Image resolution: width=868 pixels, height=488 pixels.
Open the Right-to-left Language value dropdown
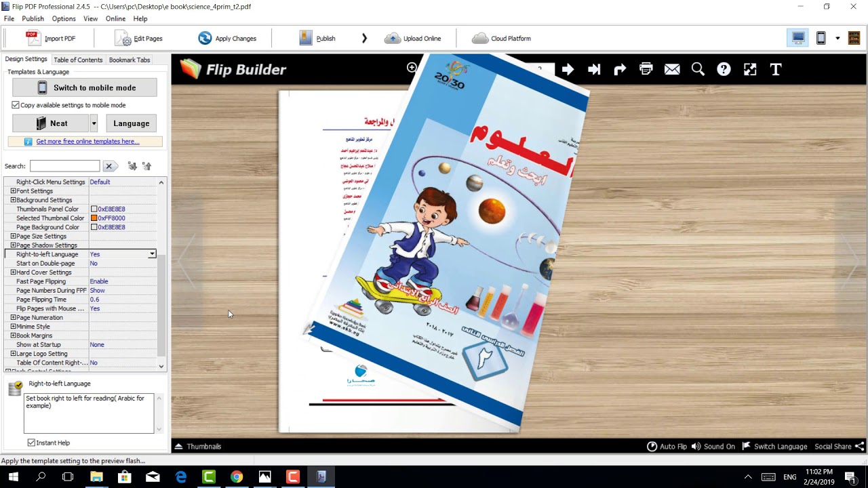click(152, 254)
